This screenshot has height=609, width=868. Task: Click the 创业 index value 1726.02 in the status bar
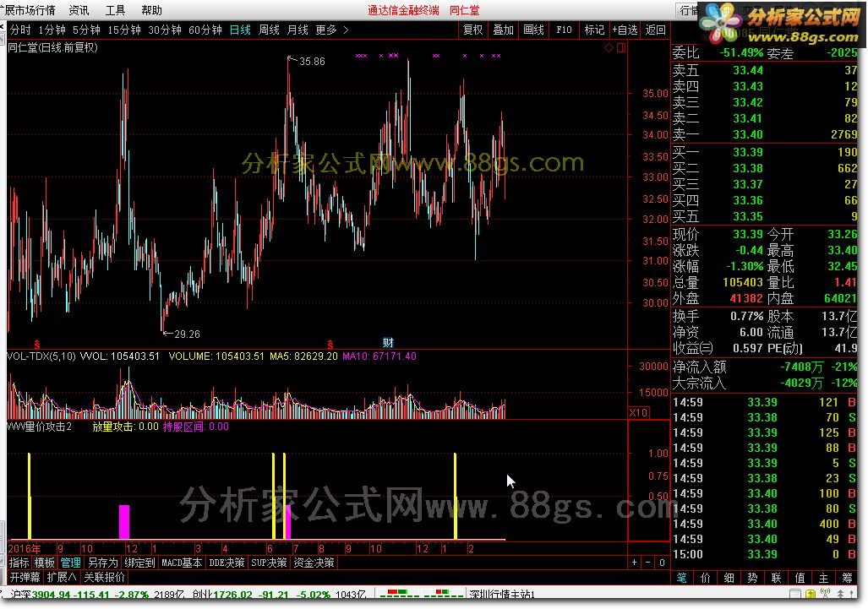(233, 595)
